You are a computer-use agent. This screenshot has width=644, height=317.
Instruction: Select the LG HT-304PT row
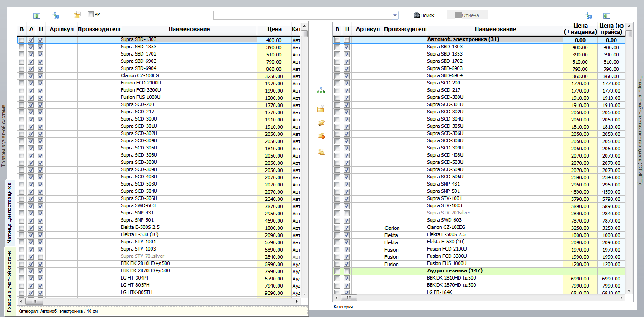pos(159,279)
